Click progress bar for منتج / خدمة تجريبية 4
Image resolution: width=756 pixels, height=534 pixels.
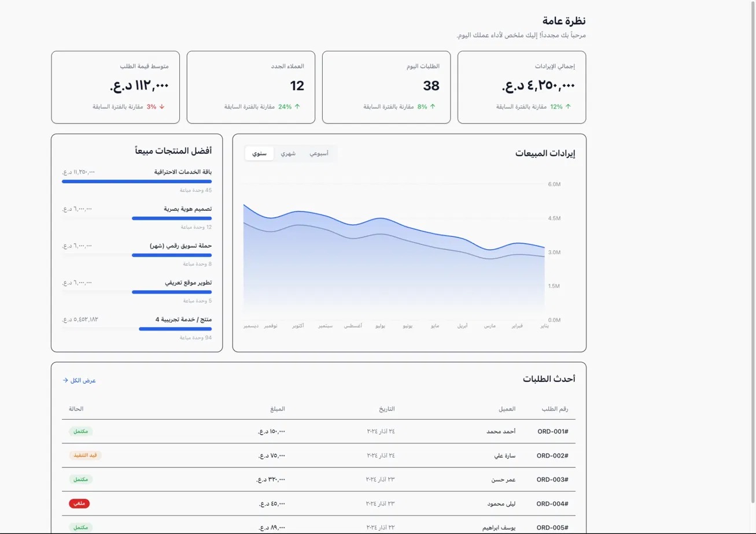pos(137,329)
